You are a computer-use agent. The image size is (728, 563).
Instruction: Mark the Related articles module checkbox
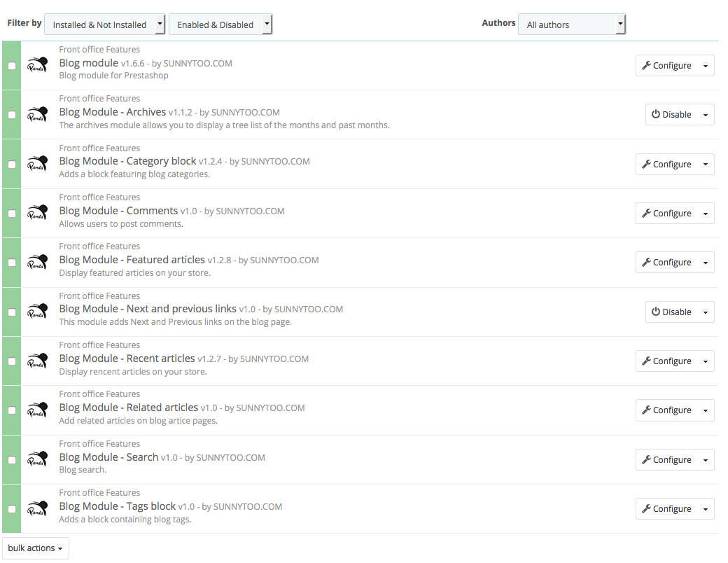point(12,410)
